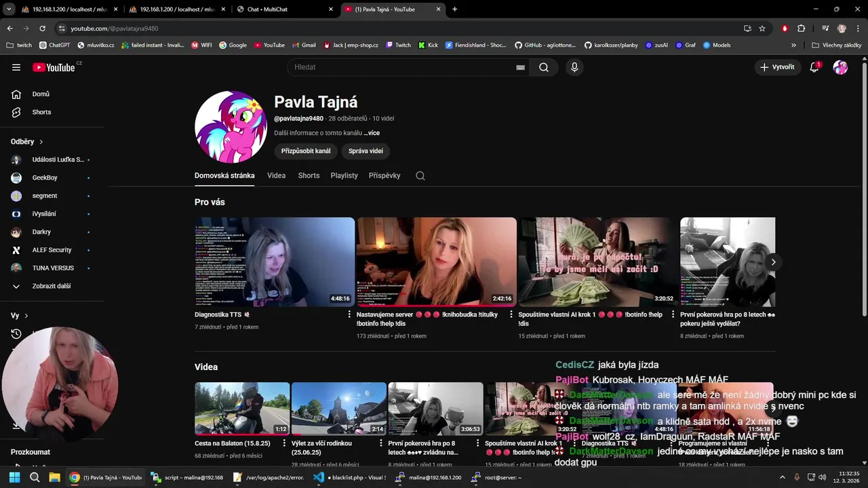Bookmark this page with the star icon
The height and width of the screenshot is (488, 868).
pos(762,28)
